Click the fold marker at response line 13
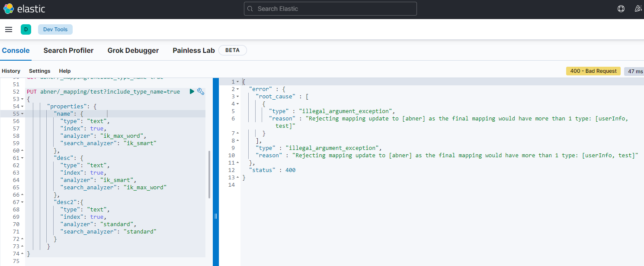This screenshot has height=266, width=644. coord(238,178)
